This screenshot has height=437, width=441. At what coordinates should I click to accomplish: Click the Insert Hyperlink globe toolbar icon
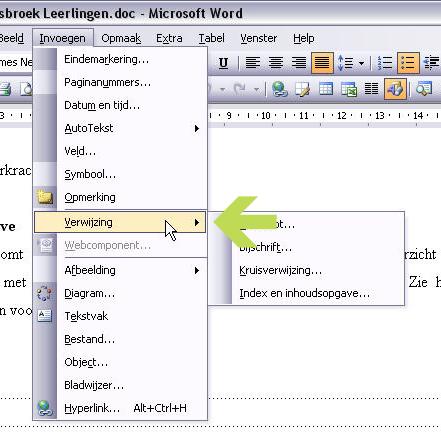pos(280,89)
